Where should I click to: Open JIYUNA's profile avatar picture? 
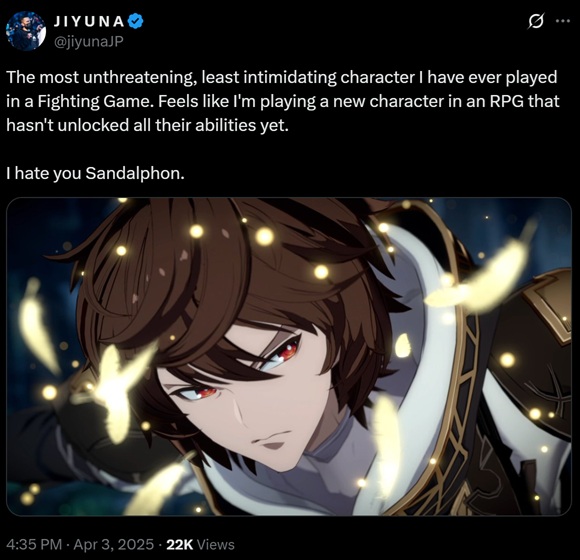click(x=26, y=31)
